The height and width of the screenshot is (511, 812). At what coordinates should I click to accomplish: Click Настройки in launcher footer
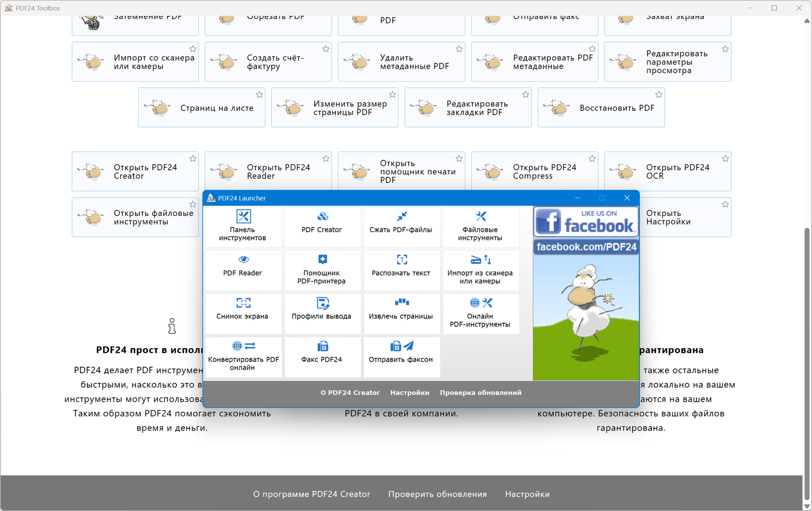pyautogui.click(x=410, y=393)
